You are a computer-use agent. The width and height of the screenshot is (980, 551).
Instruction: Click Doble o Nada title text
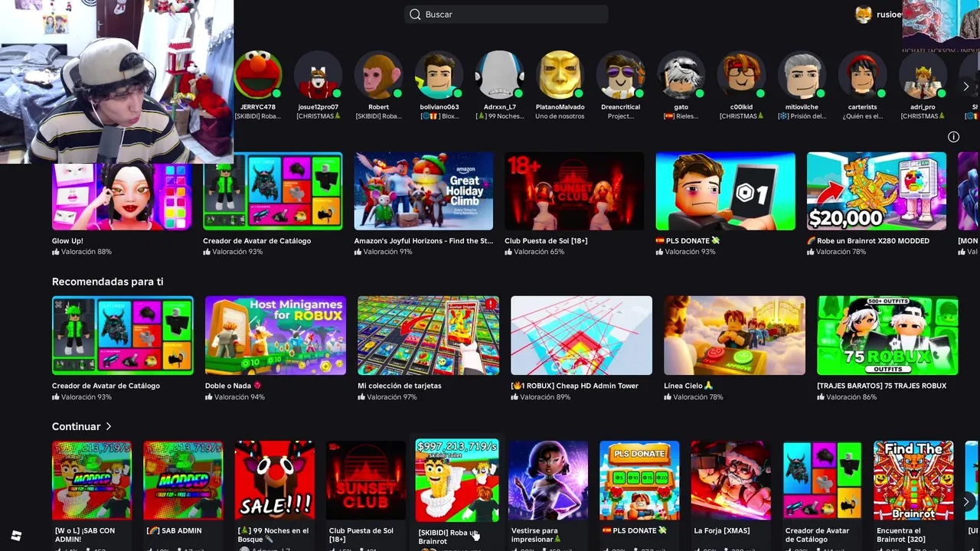[233, 386]
